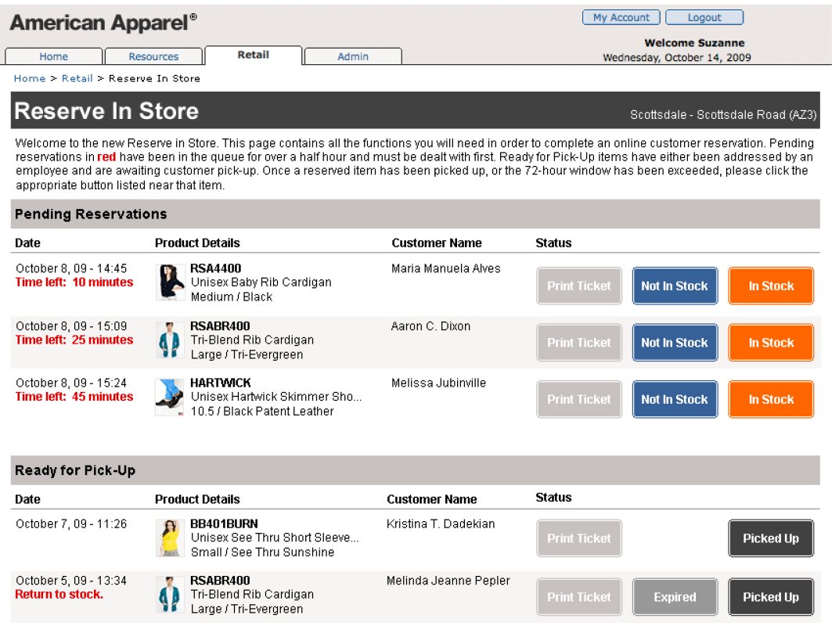Mark Maria Manuela Alves item In Stock

click(771, 286)
